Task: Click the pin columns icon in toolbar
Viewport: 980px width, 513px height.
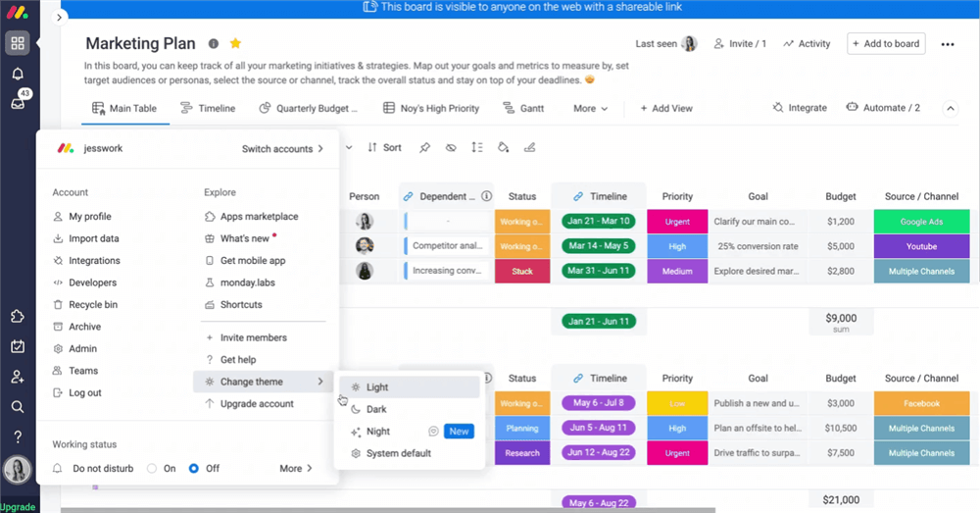Action: click(424, 148)
